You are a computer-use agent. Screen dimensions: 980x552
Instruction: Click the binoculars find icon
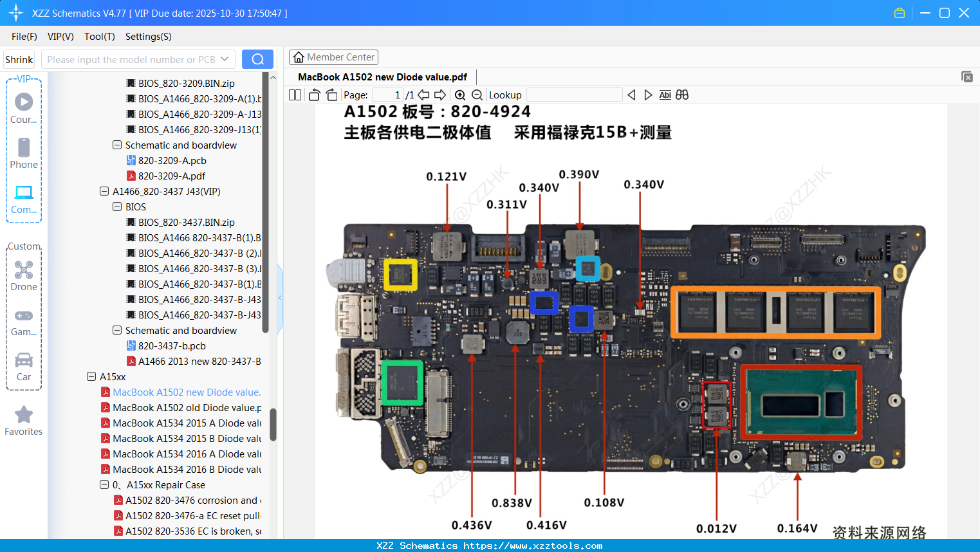point(682,95)
